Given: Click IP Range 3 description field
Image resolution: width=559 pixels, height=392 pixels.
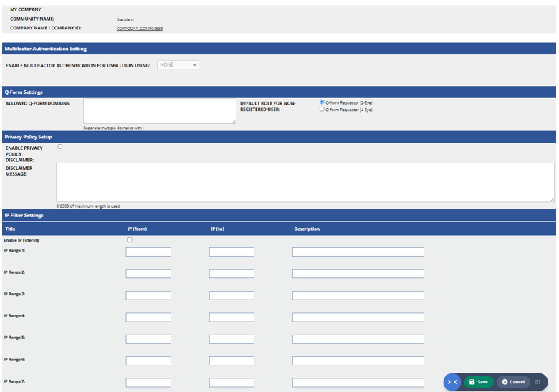Looking at the screenshot, I should tap(358, 295).
